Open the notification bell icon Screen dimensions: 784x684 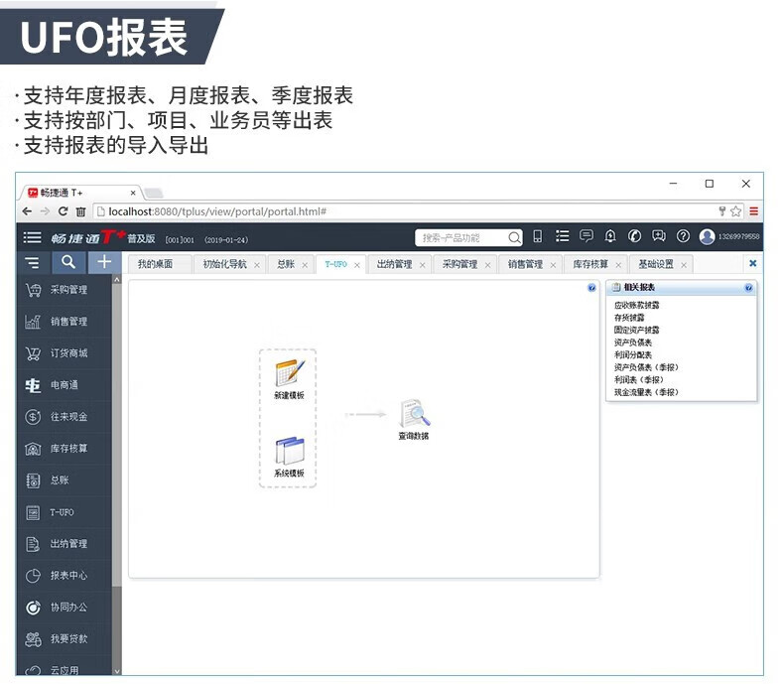pos(610,235)
